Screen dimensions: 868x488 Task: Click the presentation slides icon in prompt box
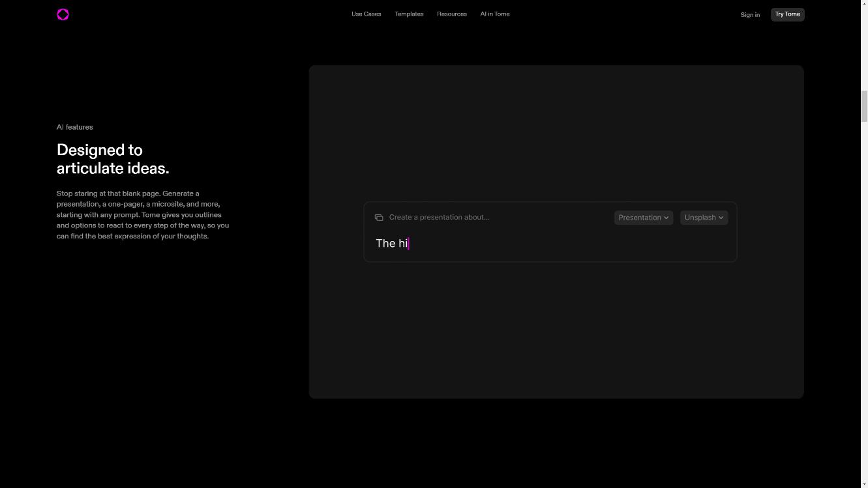(x=379, y=218)
